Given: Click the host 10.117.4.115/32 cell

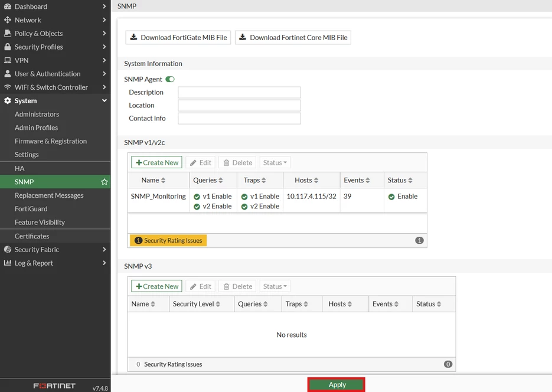Looking at the screenshot, I should click(x=312, y=197).
